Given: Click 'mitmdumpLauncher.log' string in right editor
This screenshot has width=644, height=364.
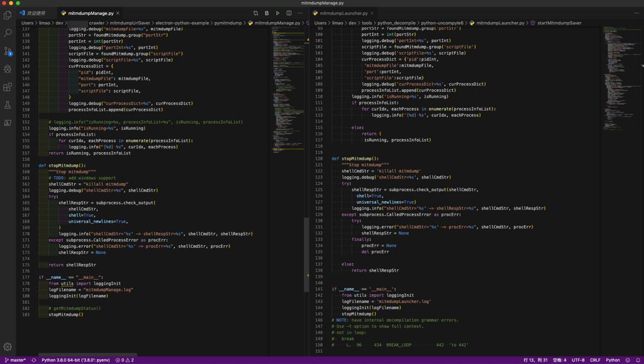Looking at the screenshot, I should pyautogui.click(x=403, y=301).
